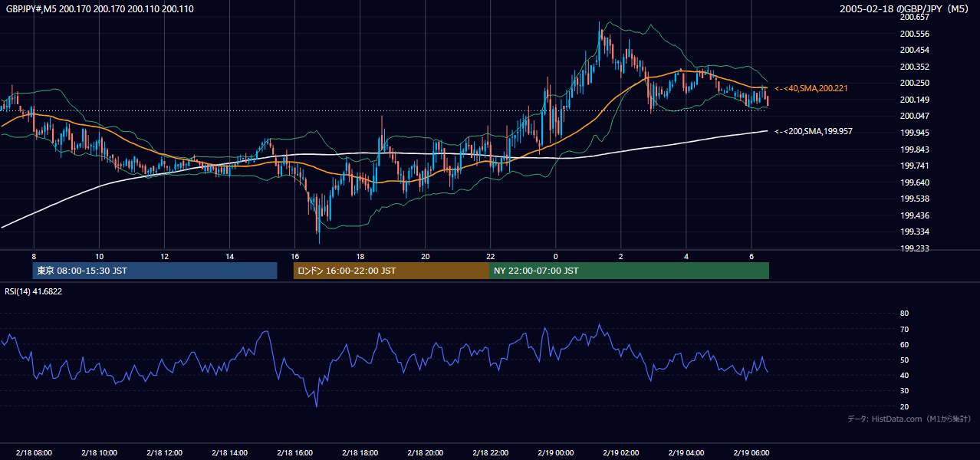Click the 200.352 price axis label
Screen dimensions: 980x460
pyautogui.click(x=915, y=67)
